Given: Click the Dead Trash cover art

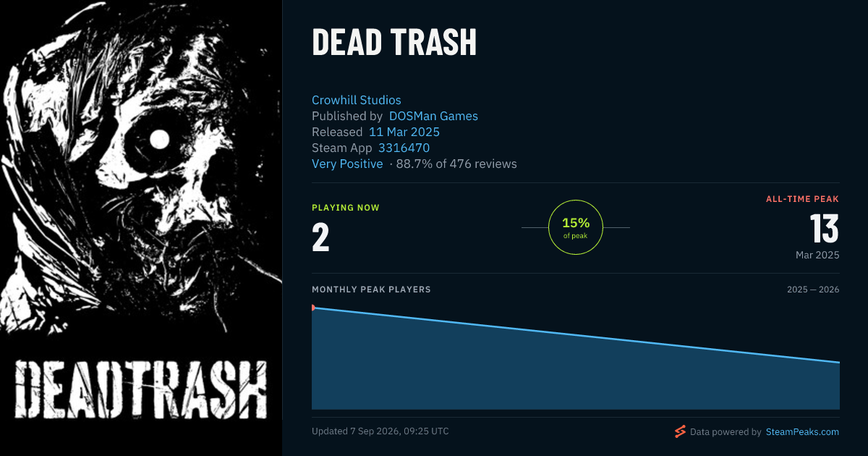Looking at the screenshot, I should [141, 228].
